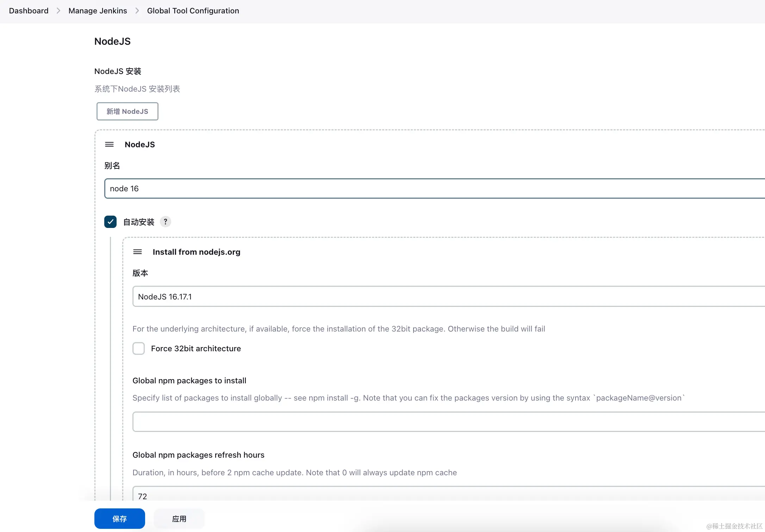Click the 版本 label
Screen dimensions: 765x532
point(140,273)
